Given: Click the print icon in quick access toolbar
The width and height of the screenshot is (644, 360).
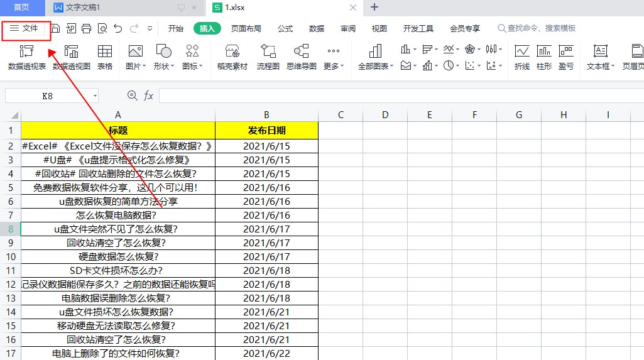Looking at the screenshot, I should pyautogui.click(x=87, y=28).
